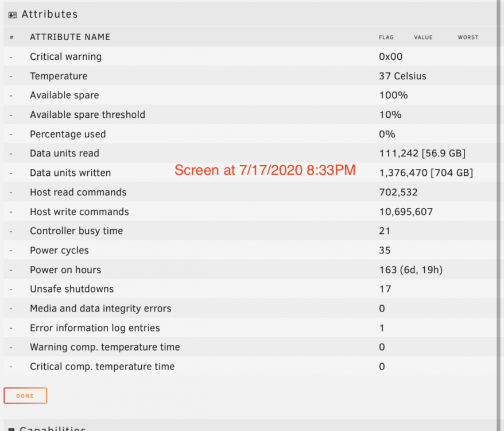Select the Temperature row label
The width and height of the screenshot is (504, 431).
[59, 76]
